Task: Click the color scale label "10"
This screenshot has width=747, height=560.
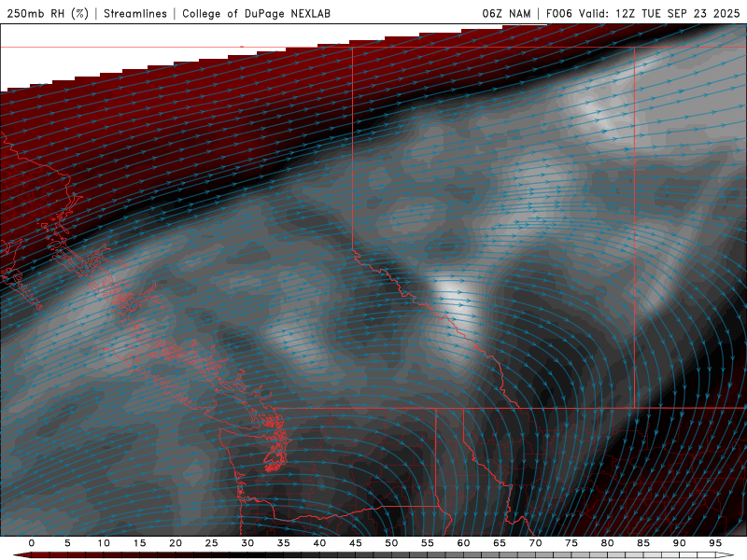Action: pos(104,543)
